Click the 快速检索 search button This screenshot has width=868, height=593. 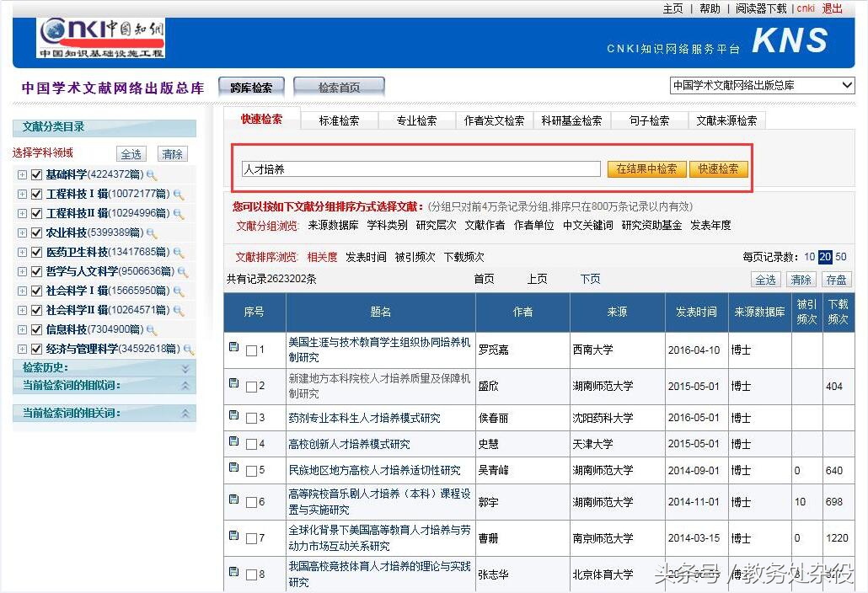coord(718,168)
